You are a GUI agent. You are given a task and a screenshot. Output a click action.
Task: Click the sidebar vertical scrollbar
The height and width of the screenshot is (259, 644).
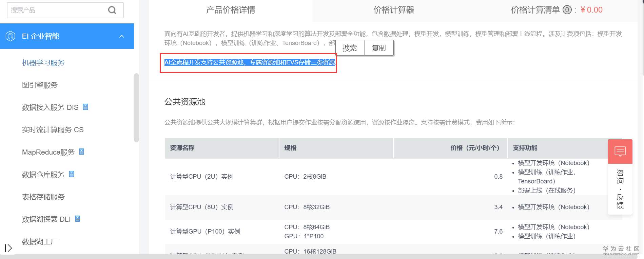pos(136,108)
